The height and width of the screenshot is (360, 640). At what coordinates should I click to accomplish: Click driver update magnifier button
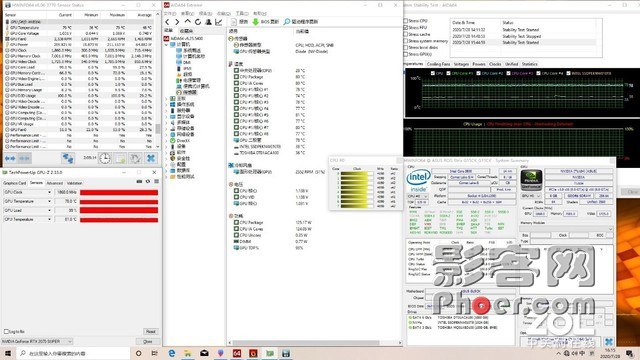(x=301, y=22)
